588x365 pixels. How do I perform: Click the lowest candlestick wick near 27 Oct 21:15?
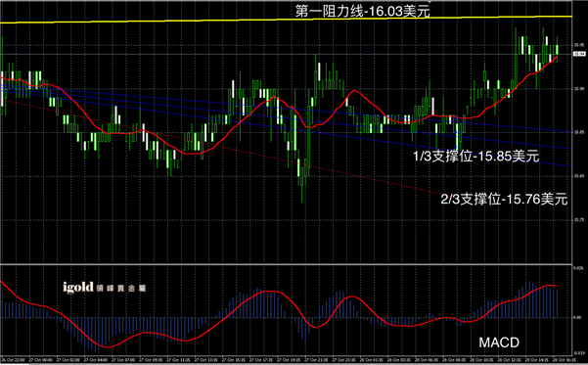(302, 195)
